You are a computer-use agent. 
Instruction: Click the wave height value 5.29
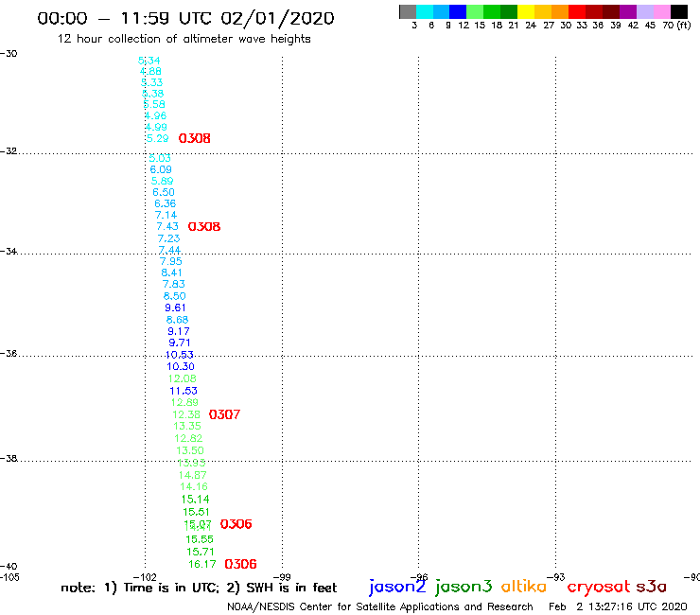pos(158,138)
